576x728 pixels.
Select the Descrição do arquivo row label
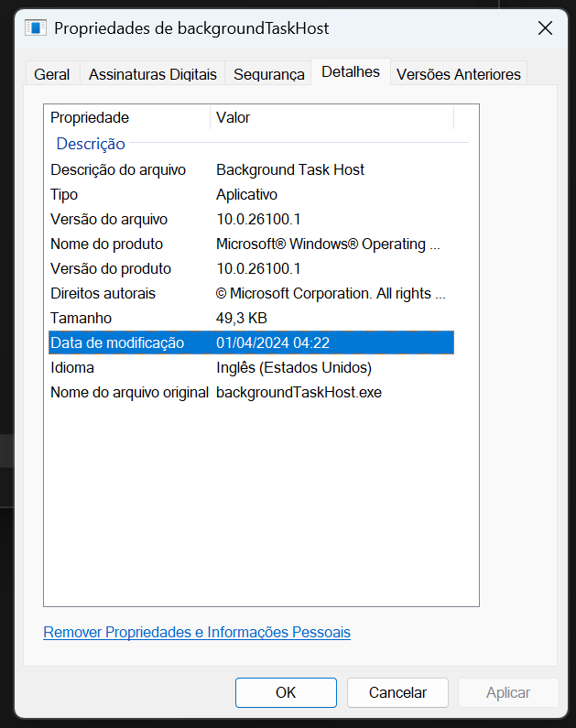118,170
